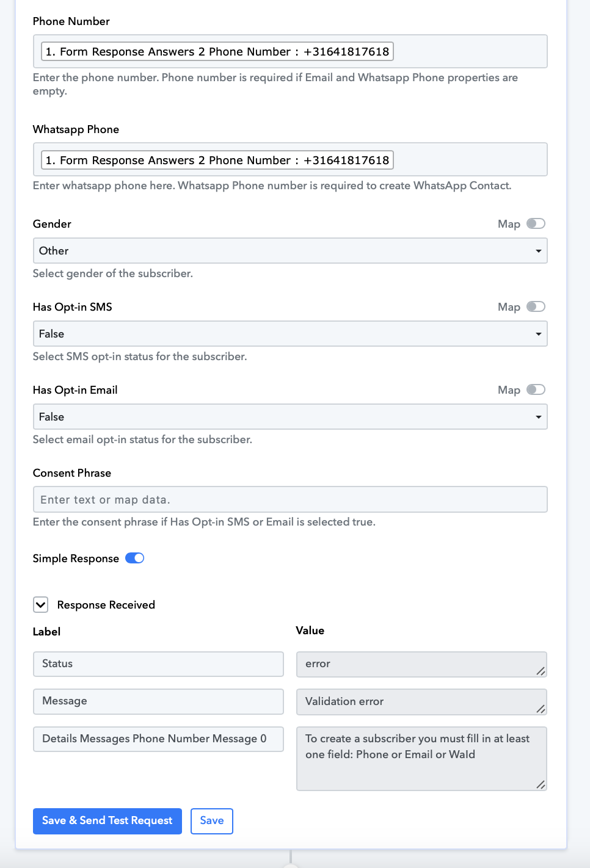Disable the Simple Response toggle
Viewport: 590px width, 868px height.
(134, 559)
